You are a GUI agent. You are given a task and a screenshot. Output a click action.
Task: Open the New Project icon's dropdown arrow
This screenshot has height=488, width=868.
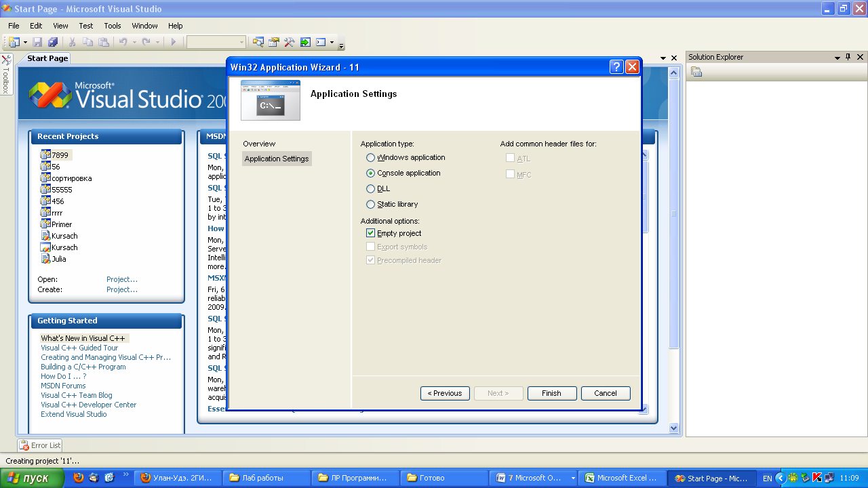[x=24, y=42]
